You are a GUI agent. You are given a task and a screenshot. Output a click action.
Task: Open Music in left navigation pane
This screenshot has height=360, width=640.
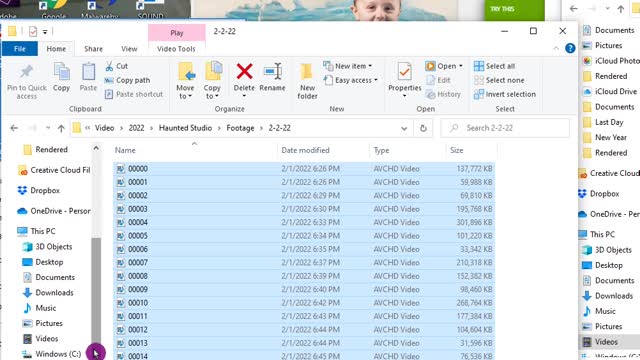(39, 308)
